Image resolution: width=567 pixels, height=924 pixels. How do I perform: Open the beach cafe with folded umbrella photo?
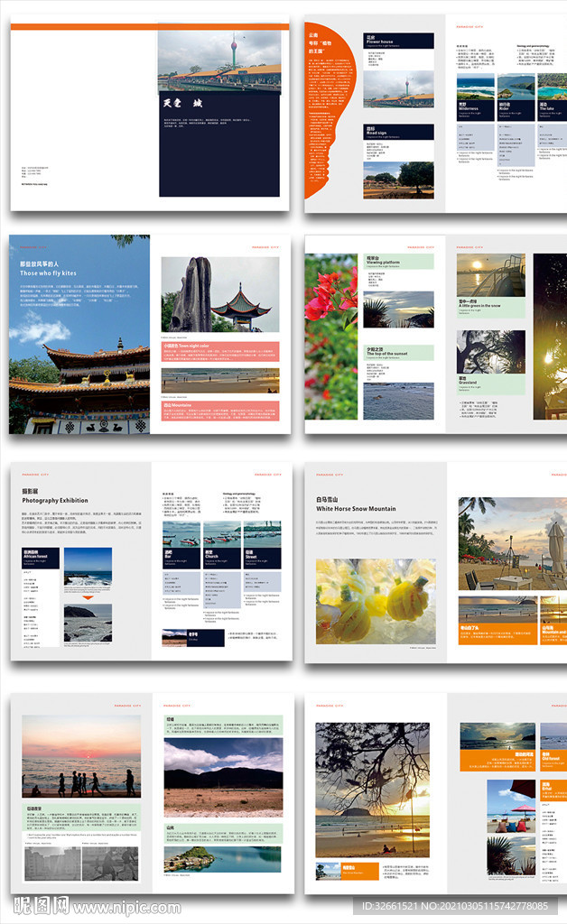coord(513,543)
